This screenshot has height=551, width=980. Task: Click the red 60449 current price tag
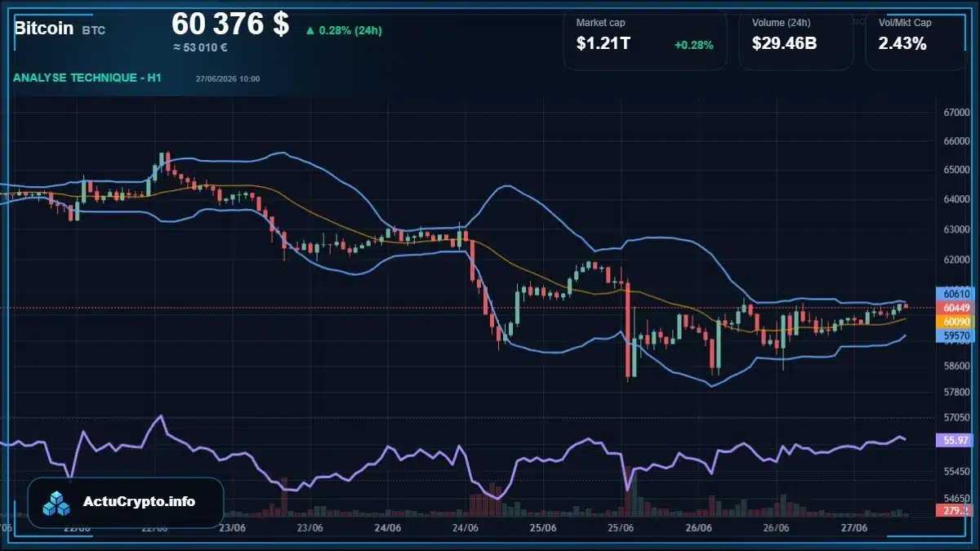click(956, 308)
